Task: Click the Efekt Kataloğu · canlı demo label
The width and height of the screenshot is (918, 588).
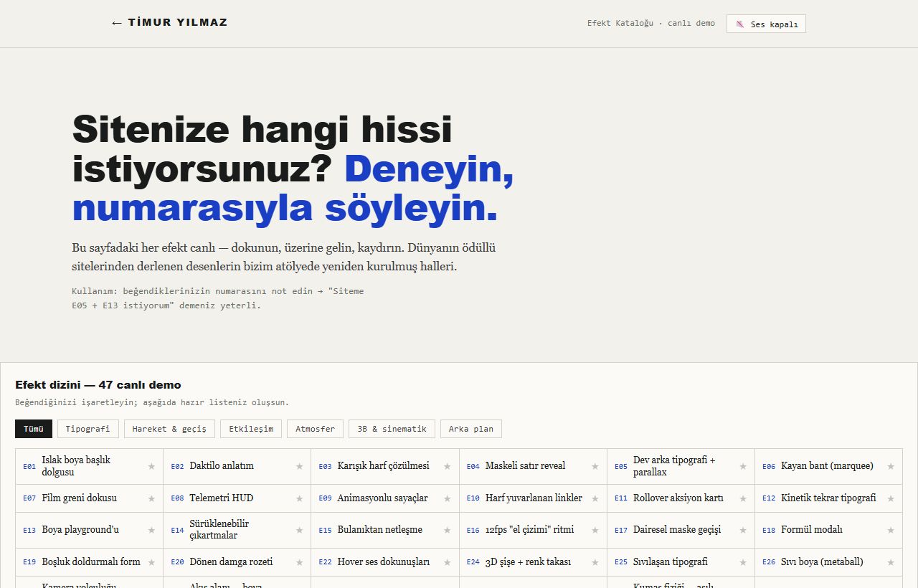Action: click(x=651, y=24)
